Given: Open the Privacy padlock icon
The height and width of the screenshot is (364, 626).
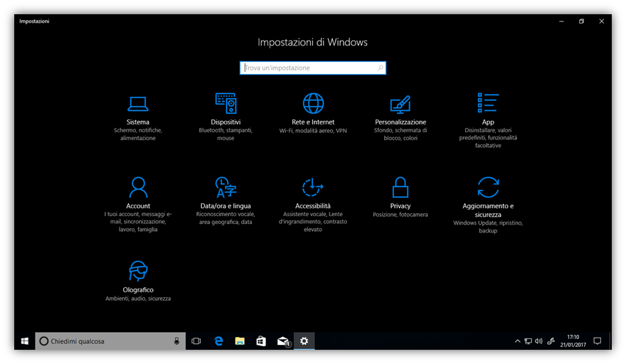Looking at the screenshot, I should click(x=400, y=188).
